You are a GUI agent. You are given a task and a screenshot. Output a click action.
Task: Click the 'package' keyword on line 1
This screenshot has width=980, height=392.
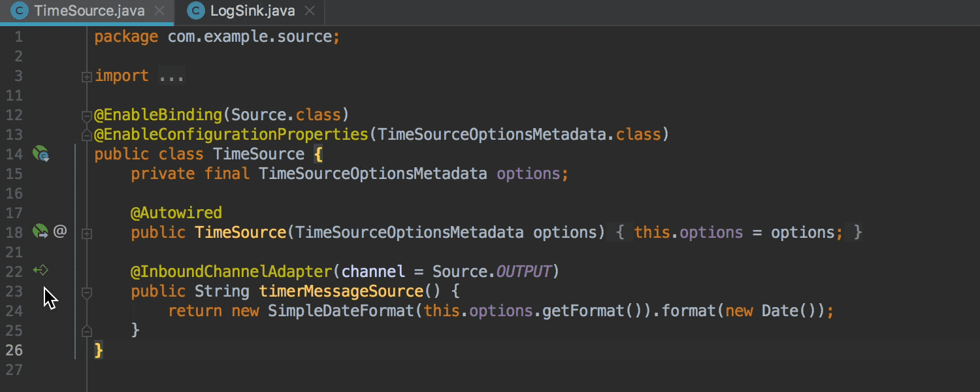point(126,37)
